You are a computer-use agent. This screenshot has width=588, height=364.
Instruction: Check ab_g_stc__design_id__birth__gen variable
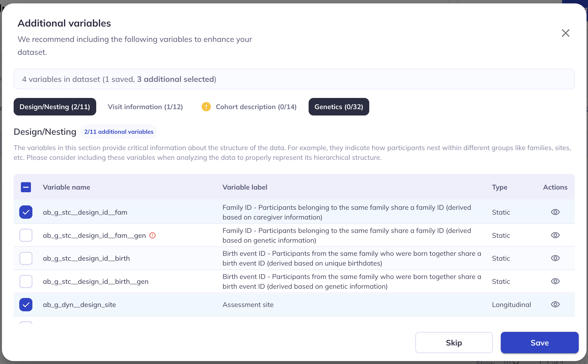click(26, 281)
